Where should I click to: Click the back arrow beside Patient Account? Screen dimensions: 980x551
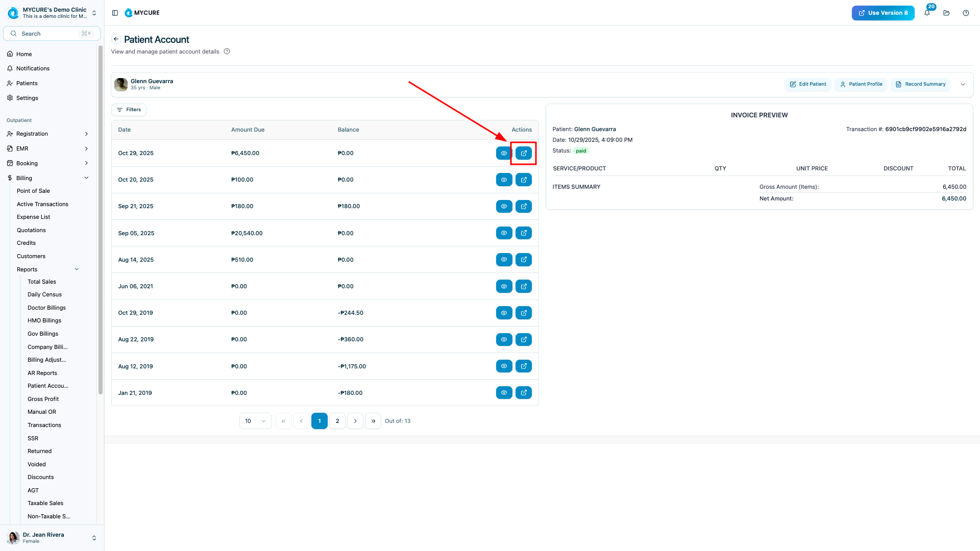[116, 39]
